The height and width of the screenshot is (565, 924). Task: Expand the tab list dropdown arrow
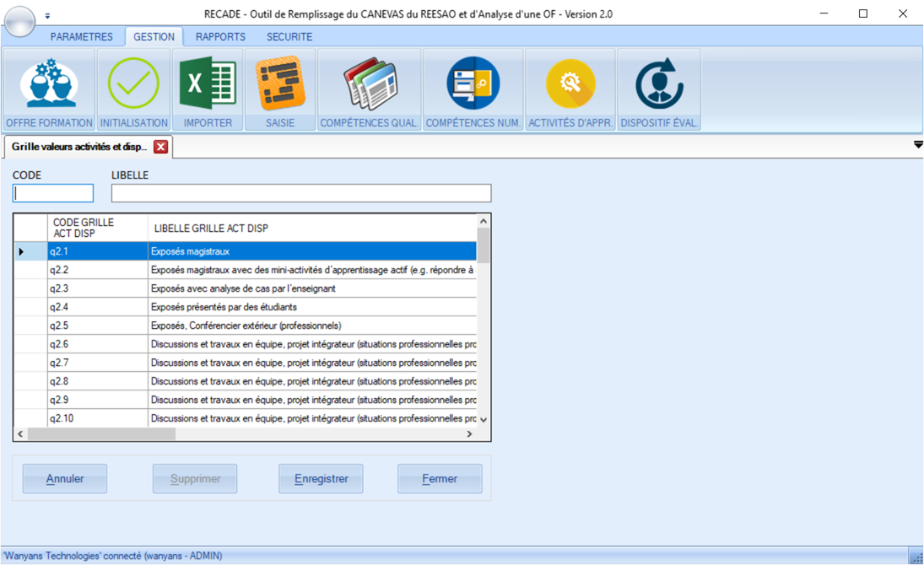pyautogui.click(x=917, y=145)
